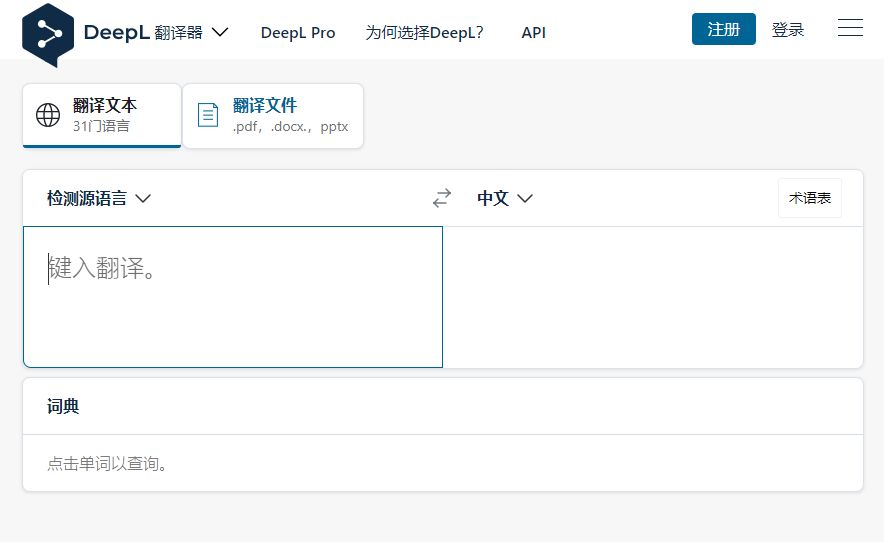Open the 为何选择DeepL? menu link

point(425,33)
